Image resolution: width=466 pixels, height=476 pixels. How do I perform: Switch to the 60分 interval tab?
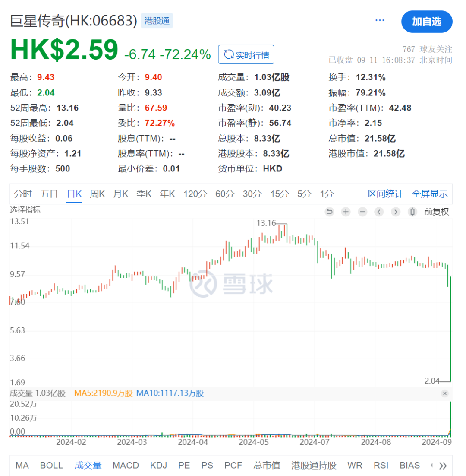(225, 194)
